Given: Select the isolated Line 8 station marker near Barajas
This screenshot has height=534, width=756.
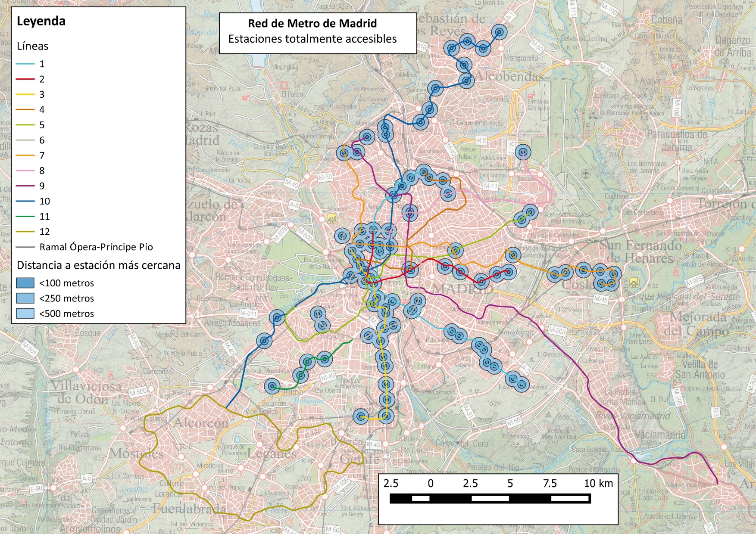Looking at the screenshot, I should coord(523,152).
